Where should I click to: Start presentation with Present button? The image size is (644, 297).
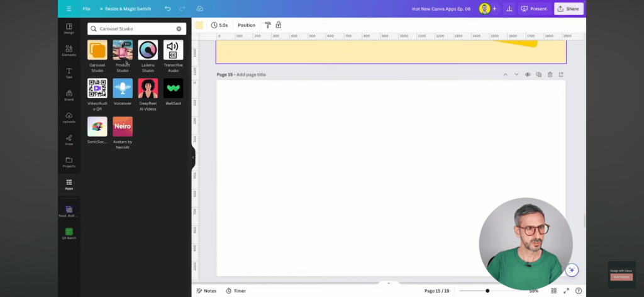(x=534, y=9)
